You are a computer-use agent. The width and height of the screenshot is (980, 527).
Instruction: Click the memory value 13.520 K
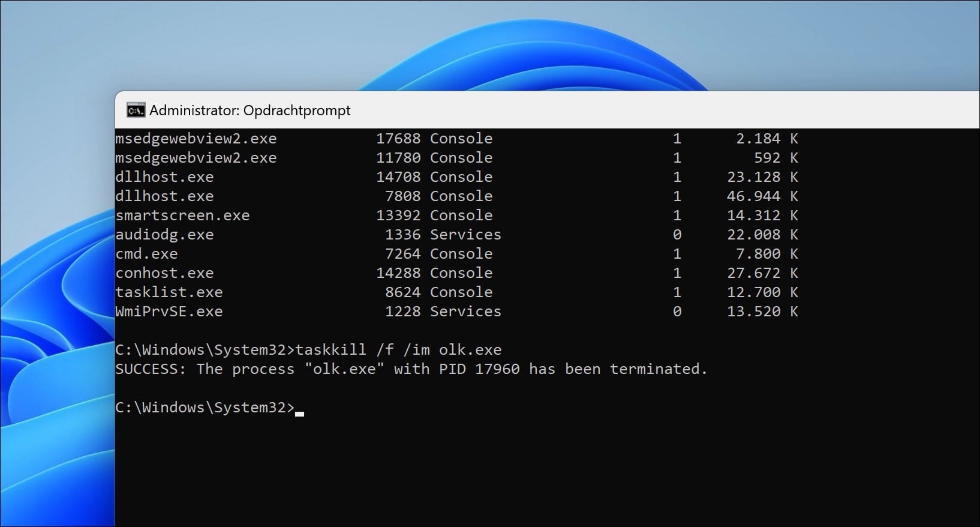pos(762,312)
